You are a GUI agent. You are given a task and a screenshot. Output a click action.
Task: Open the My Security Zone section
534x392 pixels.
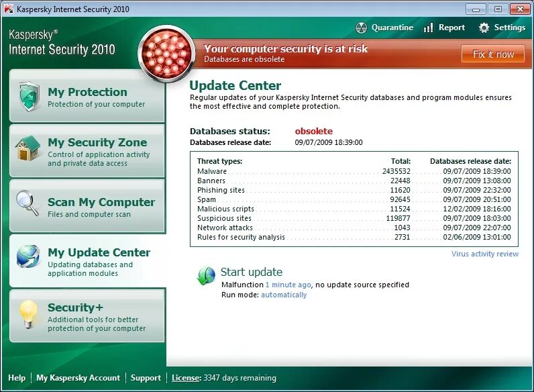(87, 150)
